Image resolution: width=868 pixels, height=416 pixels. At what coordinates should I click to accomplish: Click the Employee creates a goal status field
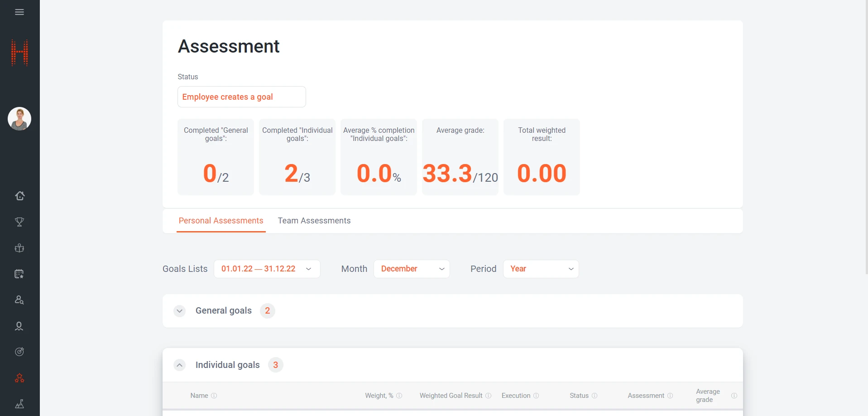coord(241,97)
